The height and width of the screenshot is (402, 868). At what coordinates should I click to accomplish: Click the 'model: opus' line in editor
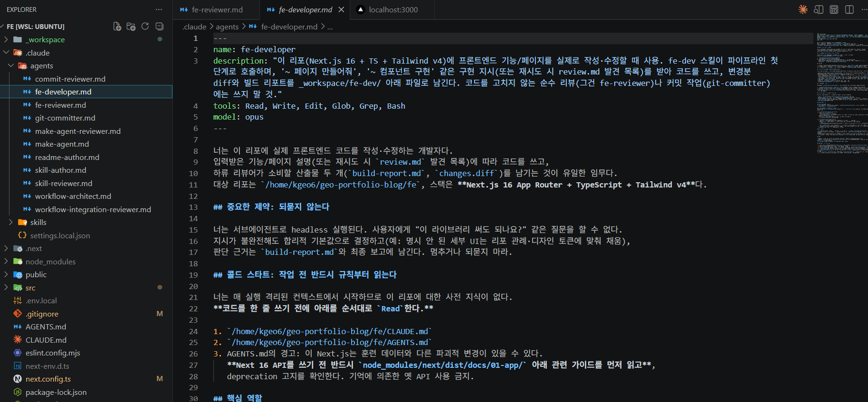[238, 117]
